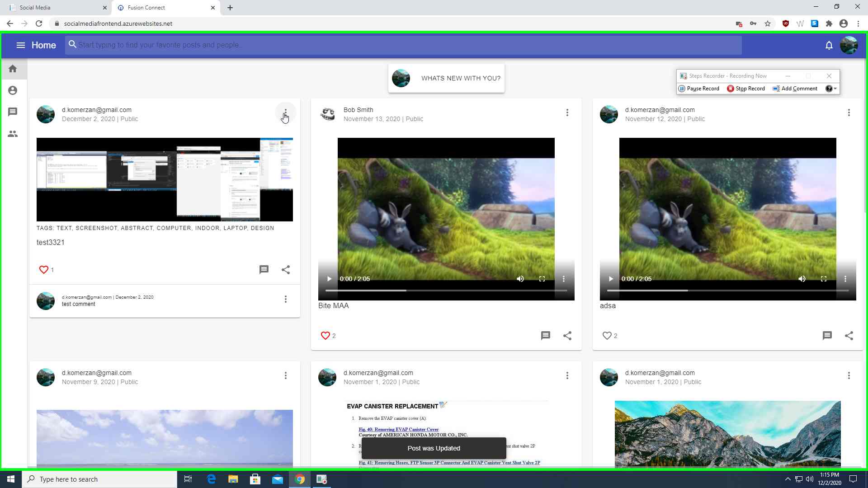Toggle like on the Bite MAA post
The width and height of the screenshot is (868, 488).
click(x=325, y=336)
